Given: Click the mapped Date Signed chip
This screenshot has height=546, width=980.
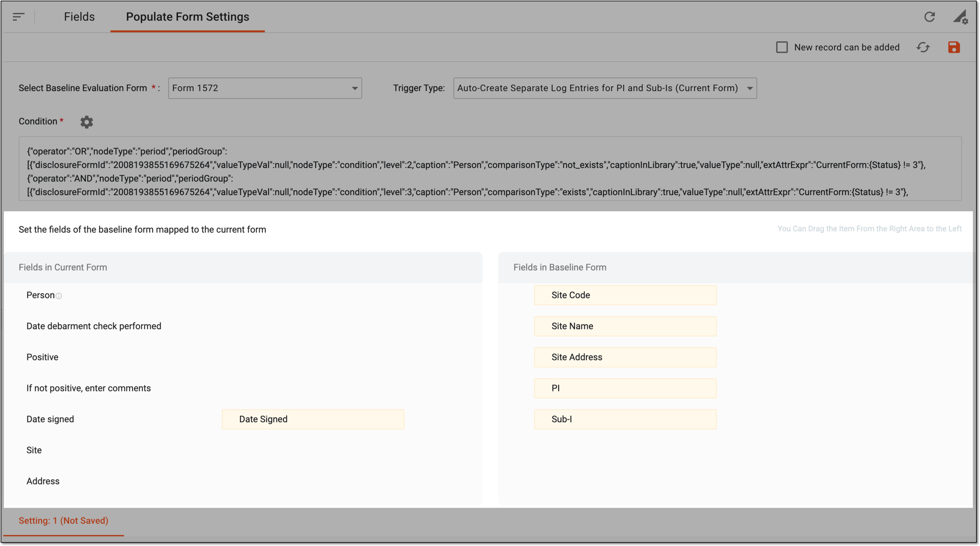Looking at the screenshot, I should [x=313, y=419].
